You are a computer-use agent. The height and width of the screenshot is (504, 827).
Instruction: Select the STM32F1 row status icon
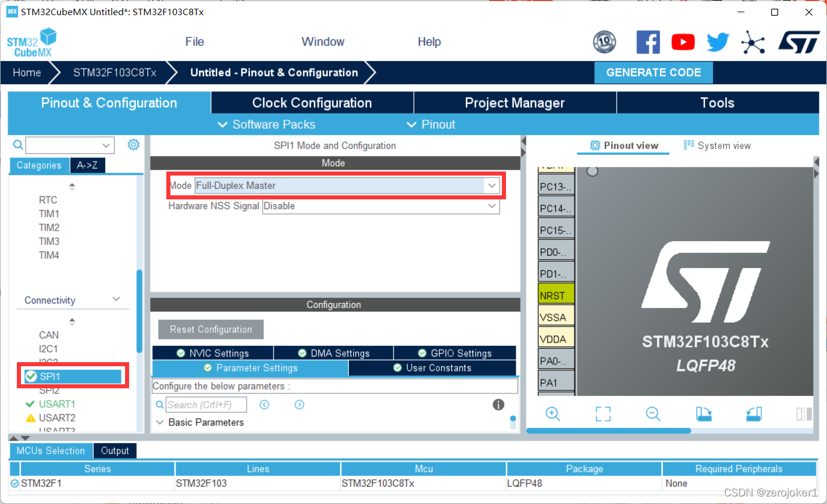(15, 483)
